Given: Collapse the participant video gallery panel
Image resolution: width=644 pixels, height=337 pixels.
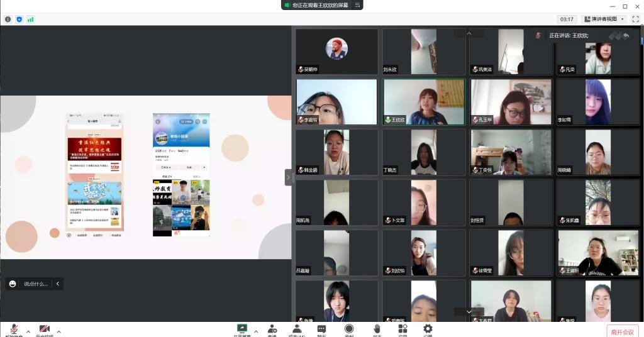Looking at the screenshot, I should (x=289, y=177).
